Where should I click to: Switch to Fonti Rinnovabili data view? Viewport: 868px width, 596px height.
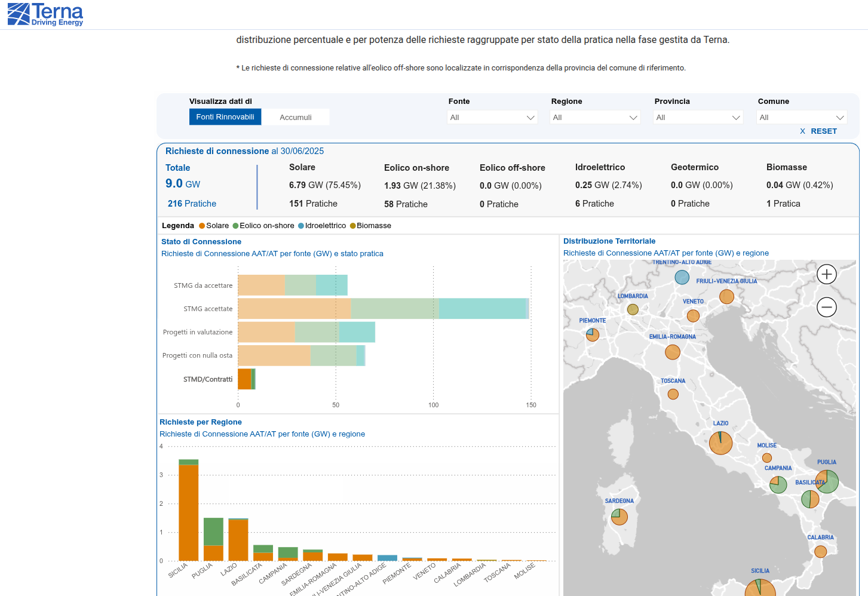click(x=225, y=117)
